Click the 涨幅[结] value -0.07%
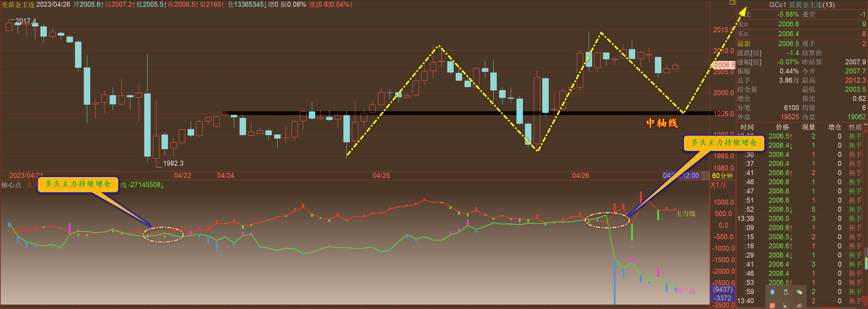868x309 pixels. pos(788,62)
